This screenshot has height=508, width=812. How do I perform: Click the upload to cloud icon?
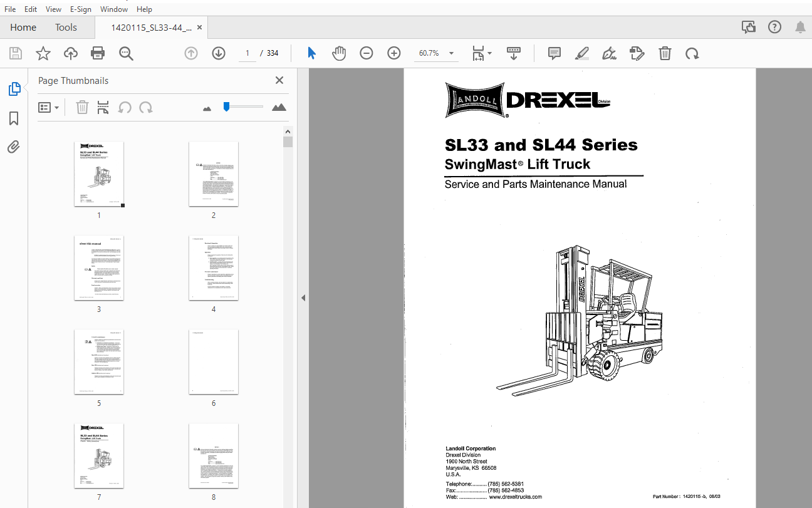coord(71,53)
